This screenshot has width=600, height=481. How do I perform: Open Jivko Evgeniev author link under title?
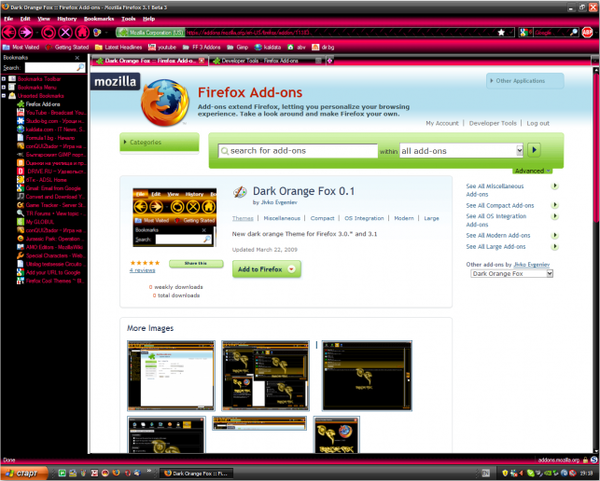tap(279, 202)
